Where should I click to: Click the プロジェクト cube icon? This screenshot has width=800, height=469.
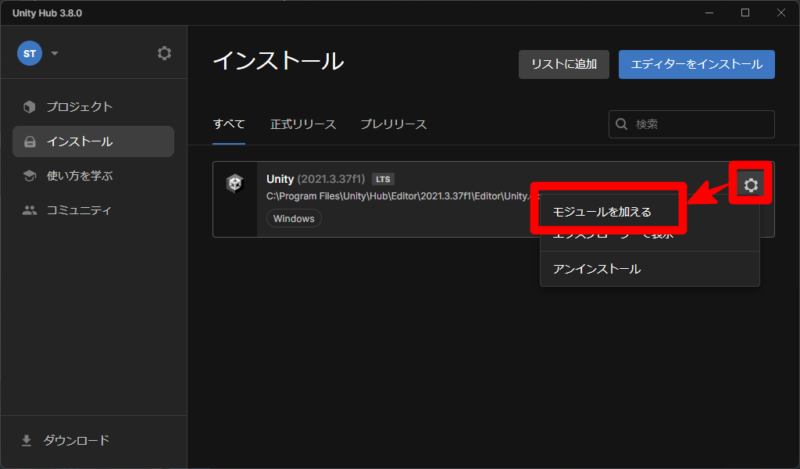coord(29,107)
